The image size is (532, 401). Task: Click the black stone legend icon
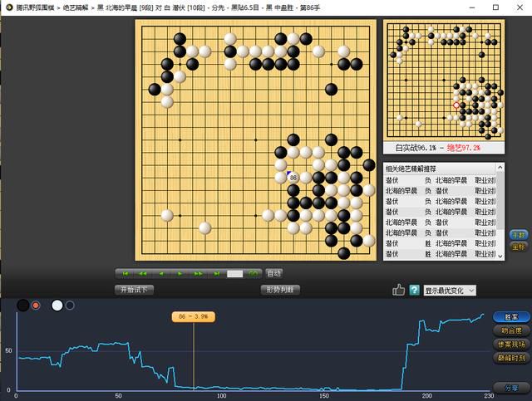[x=23, y=306]
